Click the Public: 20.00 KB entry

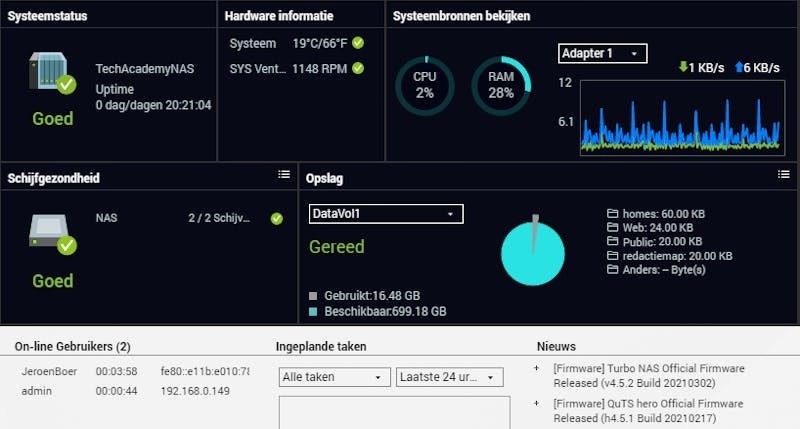(662, 241)
